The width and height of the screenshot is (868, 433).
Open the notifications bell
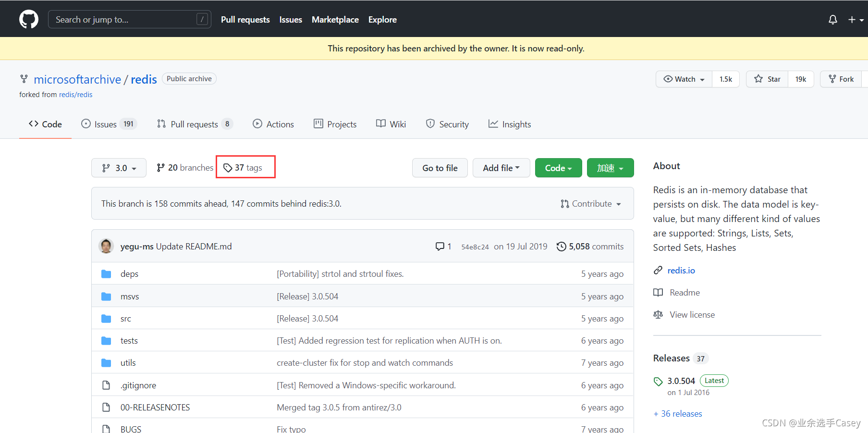coord(833,20)
